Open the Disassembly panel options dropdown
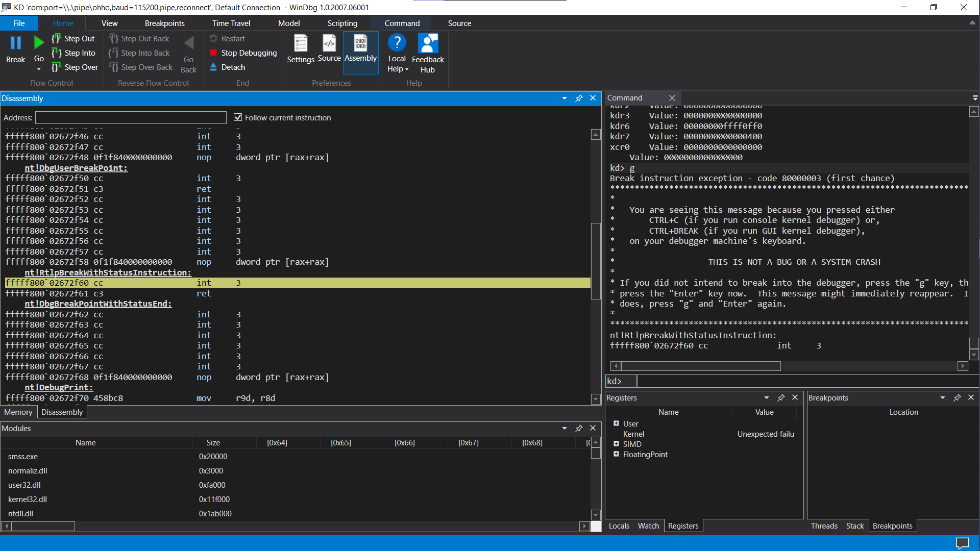Image resolution: width=980 pixels, height=551 pixels. point(564,98)
